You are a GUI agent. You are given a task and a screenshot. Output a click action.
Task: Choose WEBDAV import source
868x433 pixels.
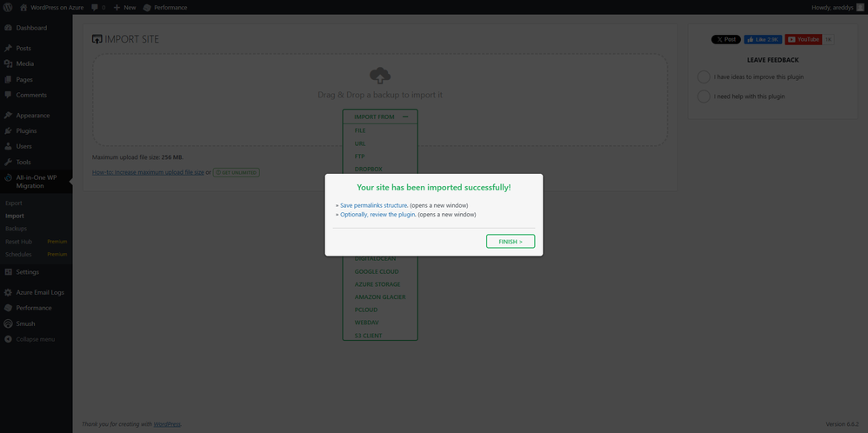click(366, 323)
